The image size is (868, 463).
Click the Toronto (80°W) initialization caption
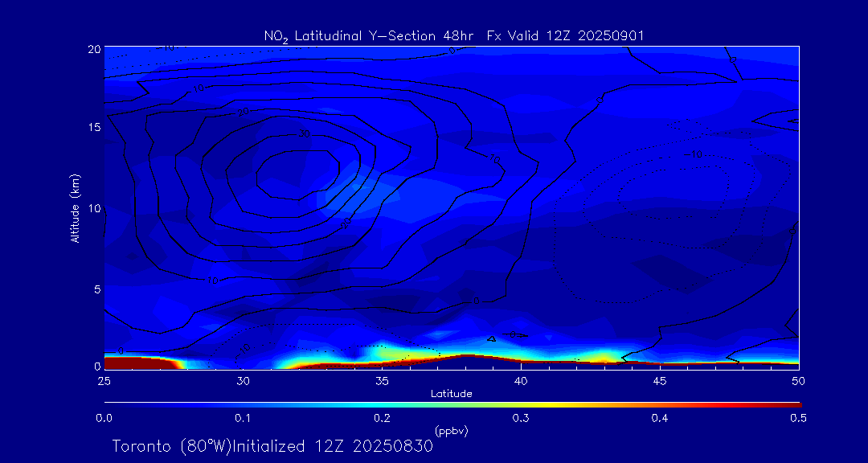tap(272, 446)
